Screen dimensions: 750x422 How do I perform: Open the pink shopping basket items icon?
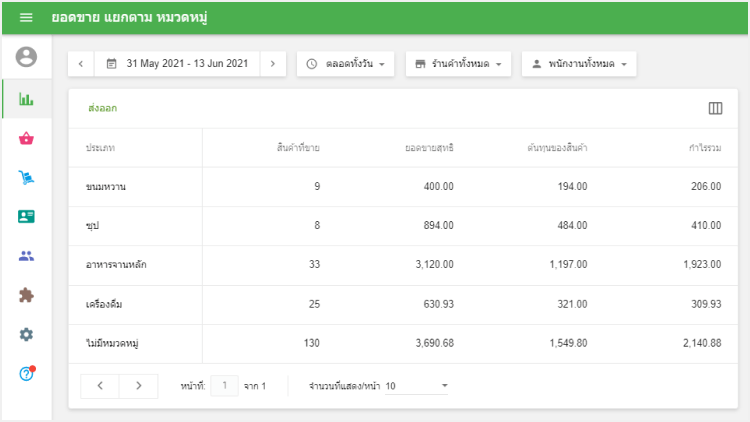tap(26, 138)
